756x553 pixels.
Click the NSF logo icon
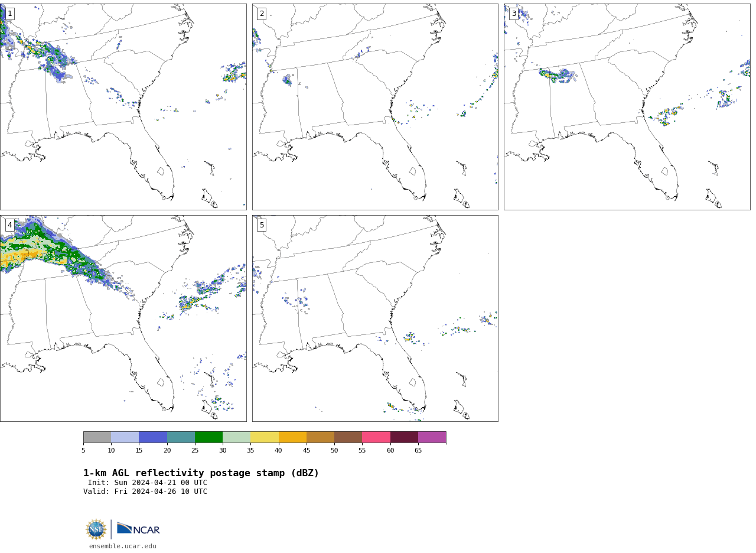click(x=96, y=529)
